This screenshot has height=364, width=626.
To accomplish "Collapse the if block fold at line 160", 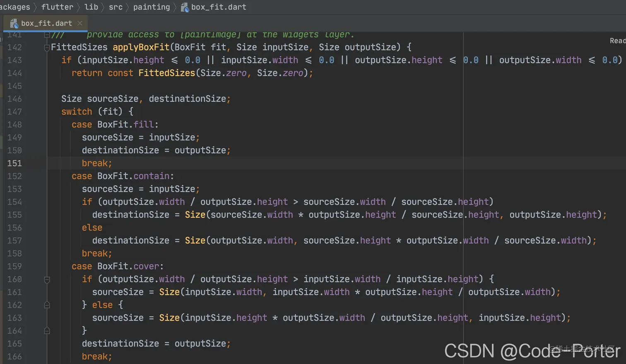I will 47,280.
